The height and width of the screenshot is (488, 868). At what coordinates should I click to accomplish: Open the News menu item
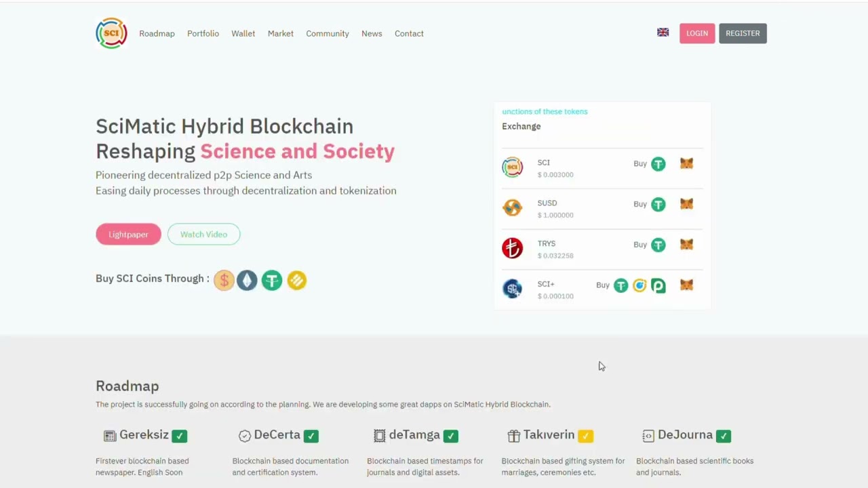click(x=372, y=33)
